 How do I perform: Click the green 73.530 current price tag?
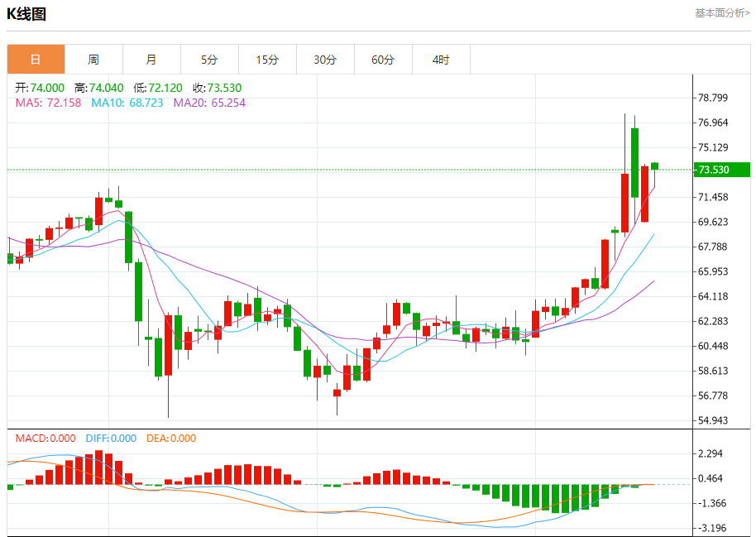coord(721,170)
